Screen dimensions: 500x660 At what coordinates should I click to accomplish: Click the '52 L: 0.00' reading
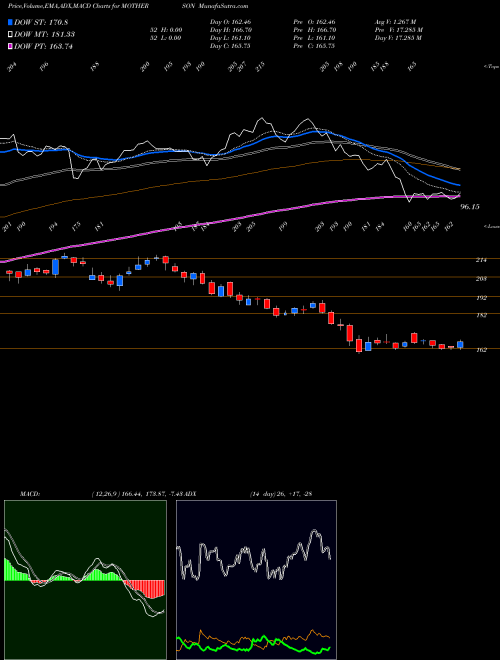[x=166, y=38]
